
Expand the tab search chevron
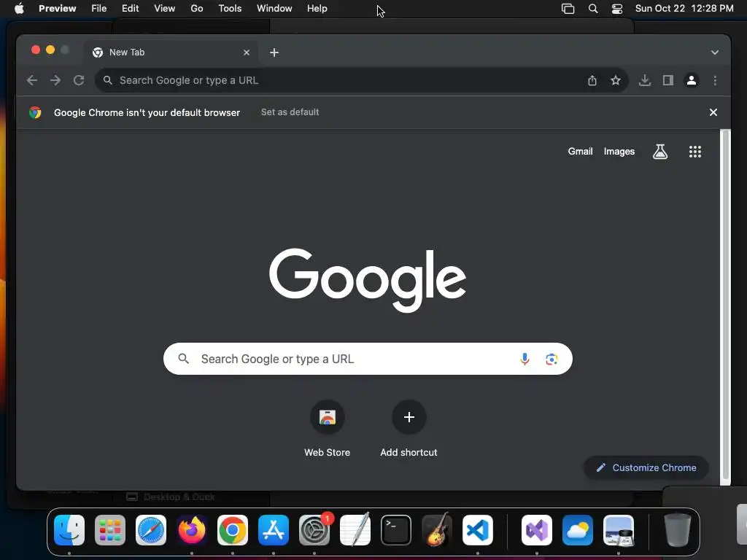tap(715, 52)
